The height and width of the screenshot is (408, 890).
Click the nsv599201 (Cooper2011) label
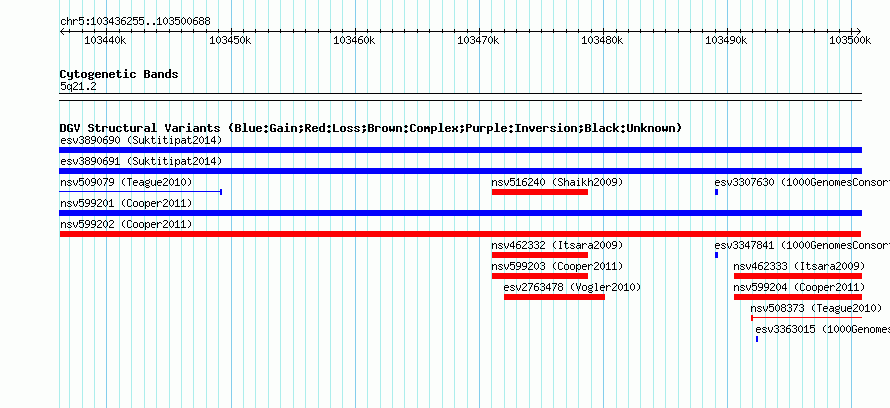point(126,203)
